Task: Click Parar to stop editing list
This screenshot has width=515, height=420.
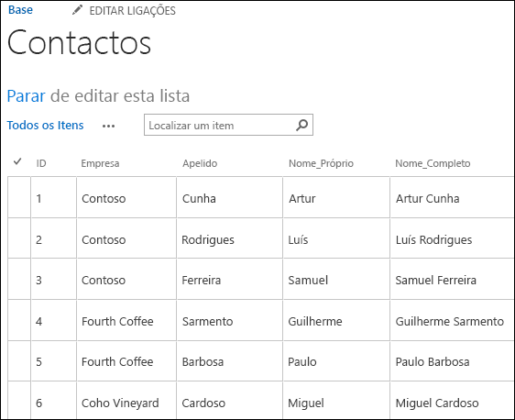Action: [x=26, y=96]
